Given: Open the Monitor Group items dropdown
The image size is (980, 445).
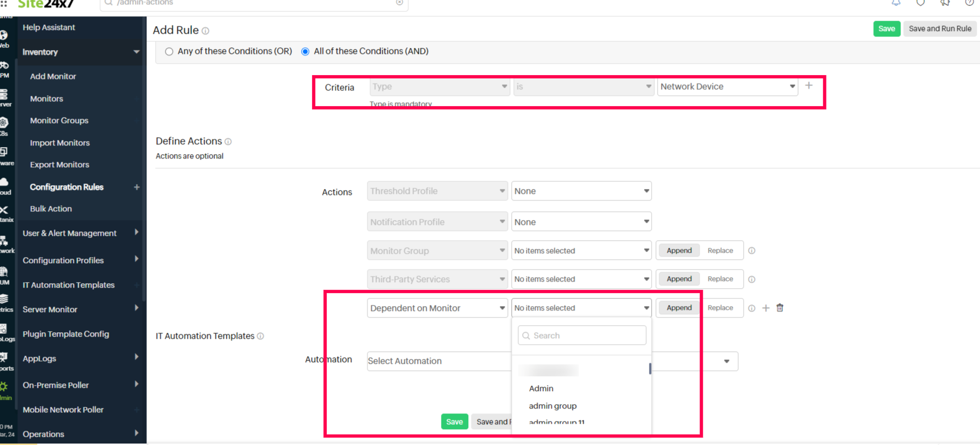Looking at the screenshot, I should point(581,251).
